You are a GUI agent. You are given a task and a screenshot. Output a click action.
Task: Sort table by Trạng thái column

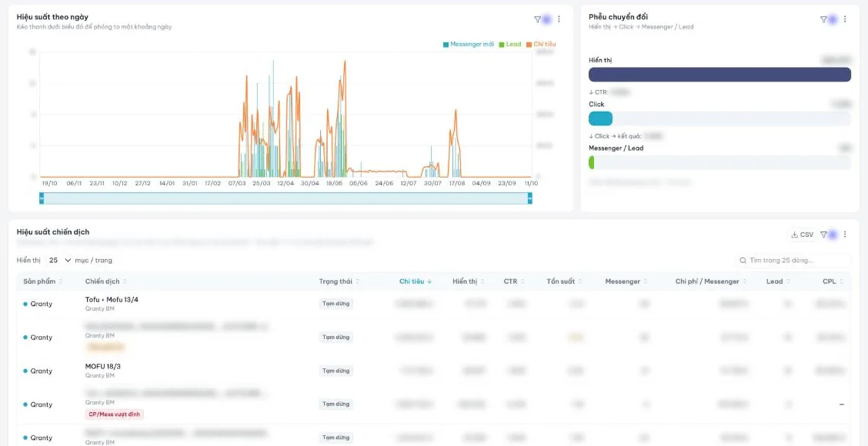[x=339, y=281]
